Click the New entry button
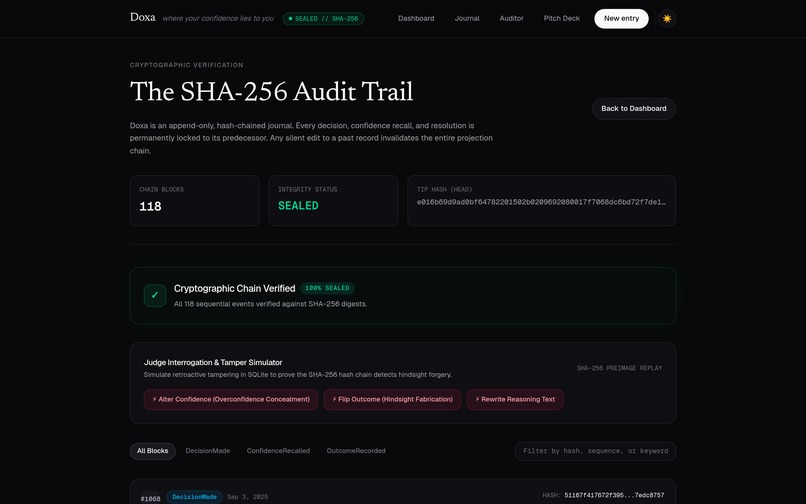This screenshot has height=504, width=806. [x=621, y=19]
